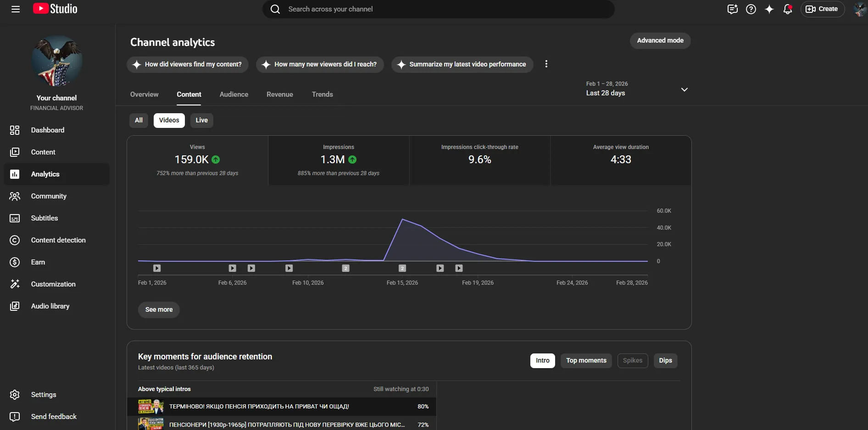This screenshot has height=430, width=868.
Task: Open the Ask Studio sparkle icon
Action: [x=769, y=9]
